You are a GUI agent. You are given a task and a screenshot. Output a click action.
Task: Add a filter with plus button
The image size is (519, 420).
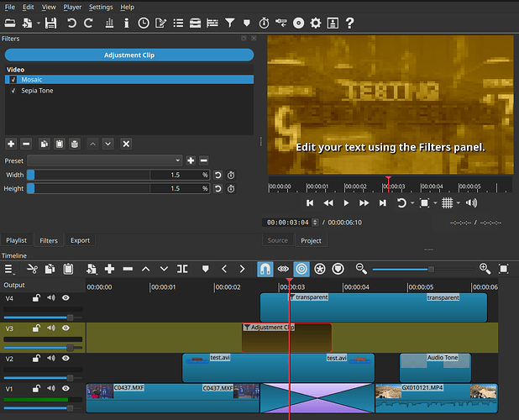click(11, 144)
